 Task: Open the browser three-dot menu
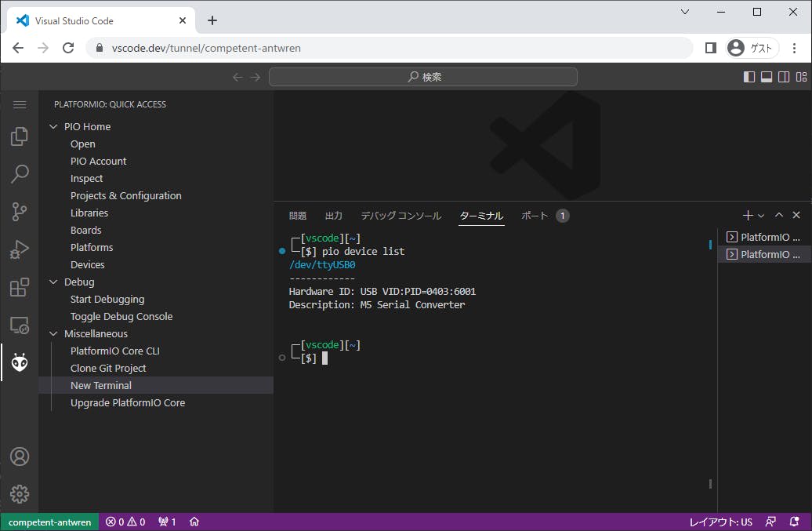pos(794,48)
